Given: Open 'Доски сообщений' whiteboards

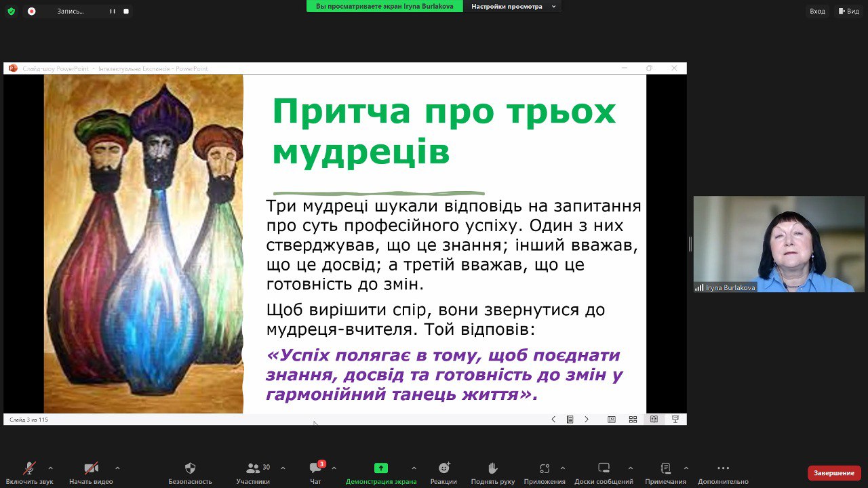Looking at the screenshot, I should pos(604,473).
